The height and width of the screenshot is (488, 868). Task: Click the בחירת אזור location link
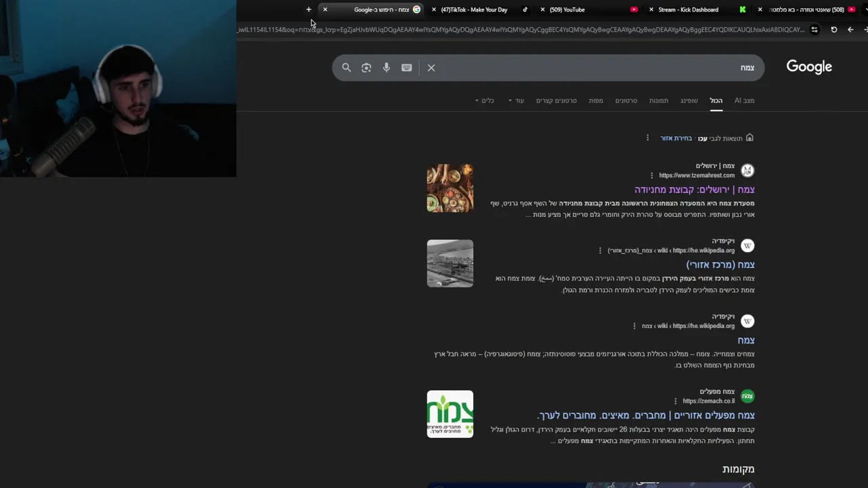(x=676, y=138)
